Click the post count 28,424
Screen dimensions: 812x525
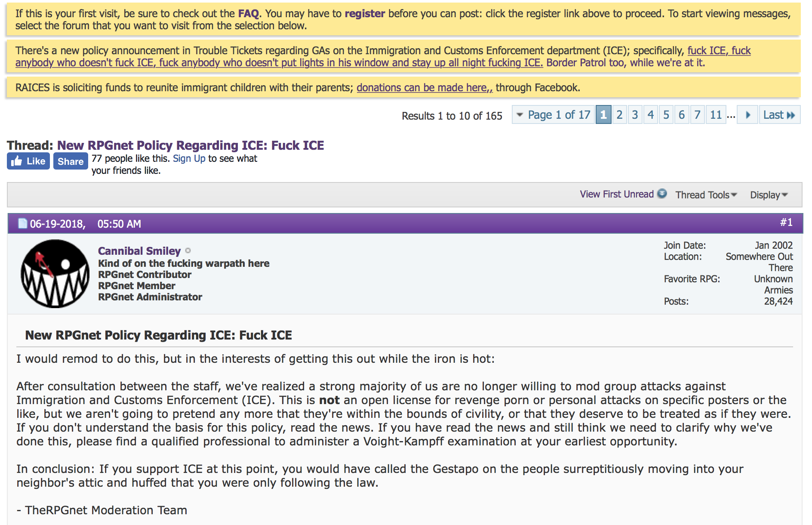(778, 301)
